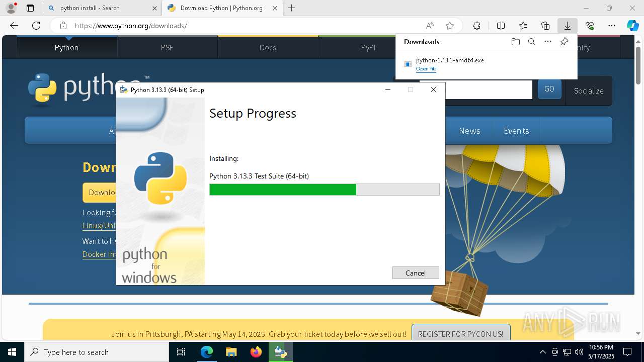The height and width of the screenshot is (362, 644).
Task: Open the tab actions menu icon
Action: click(30, 8)
